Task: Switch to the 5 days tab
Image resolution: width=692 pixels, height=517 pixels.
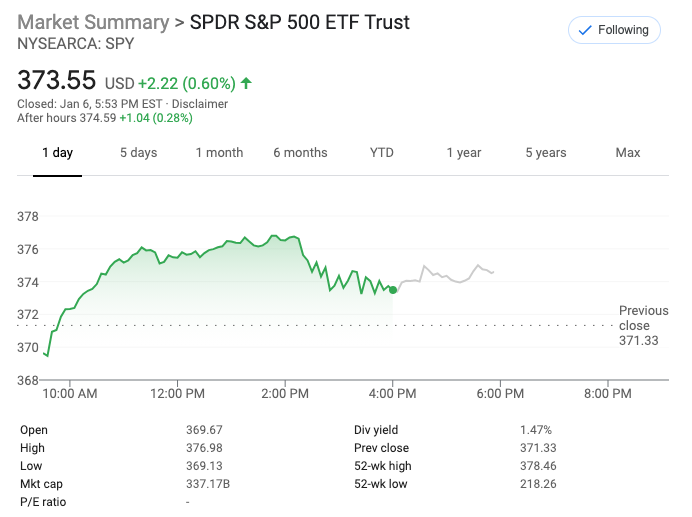Action: [138, 153]
